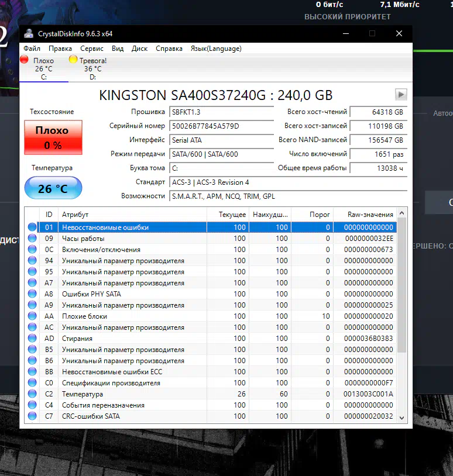Click the power-on count value 1651 раз
Viewport: 453px width, 476px height.
[x=378, y=154]
